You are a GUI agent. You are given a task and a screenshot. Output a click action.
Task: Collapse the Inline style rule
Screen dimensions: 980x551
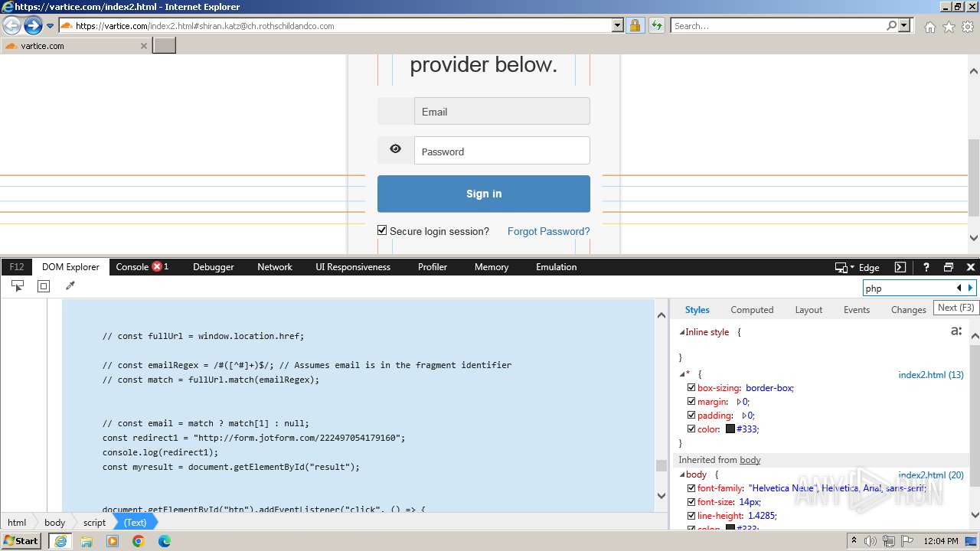click(681, 332)
